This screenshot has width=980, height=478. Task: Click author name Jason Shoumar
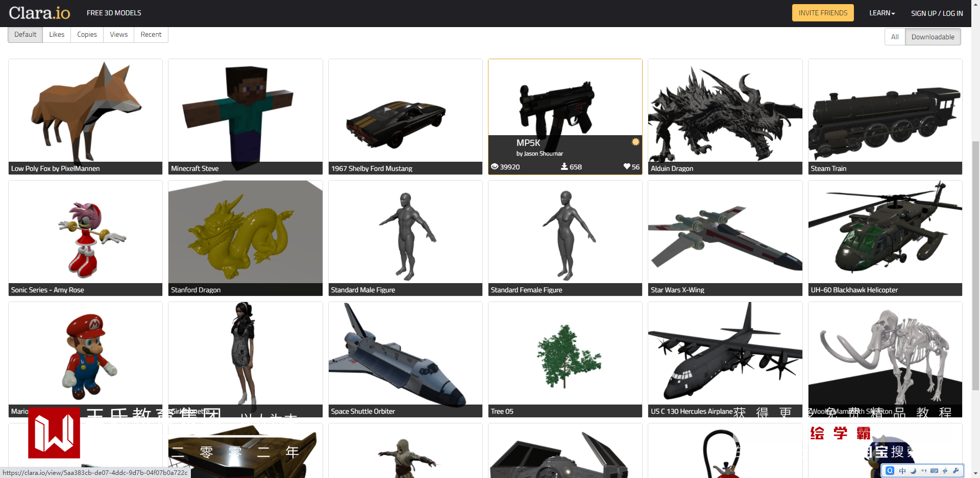coord(543,154)
